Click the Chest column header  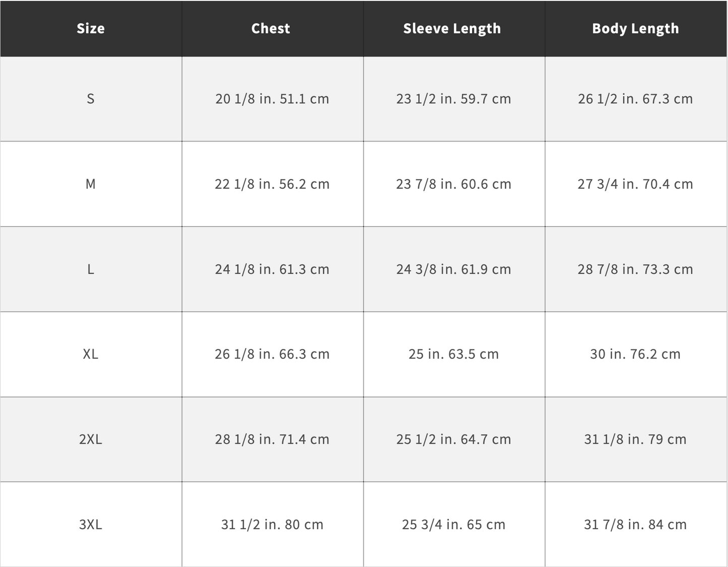271,29
